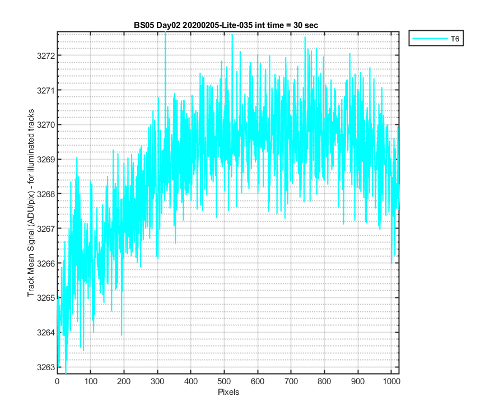This screenshot has width=504, height=420.
Task: Click x-axis tick label 600
Action: [x=258, y=381]
